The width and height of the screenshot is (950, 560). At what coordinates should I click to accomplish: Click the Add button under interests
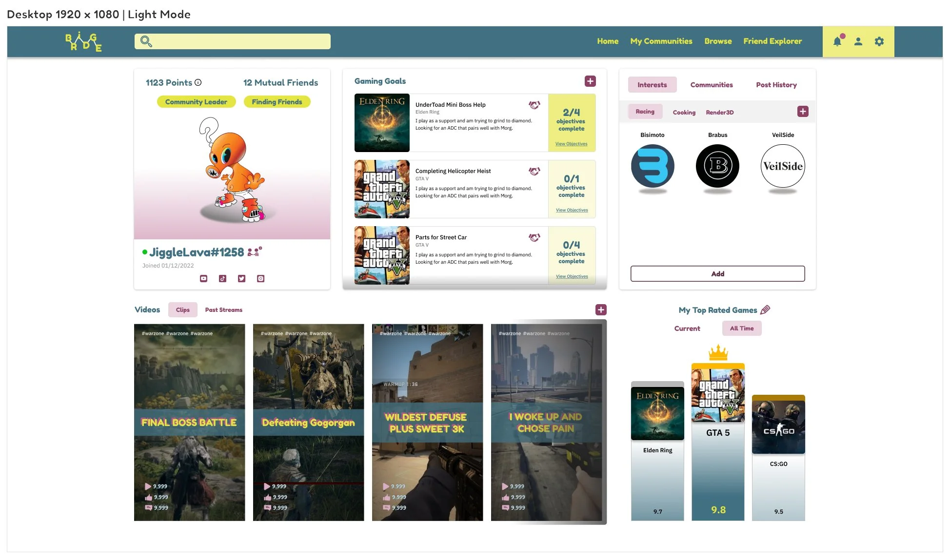click(x=717, y=273)
